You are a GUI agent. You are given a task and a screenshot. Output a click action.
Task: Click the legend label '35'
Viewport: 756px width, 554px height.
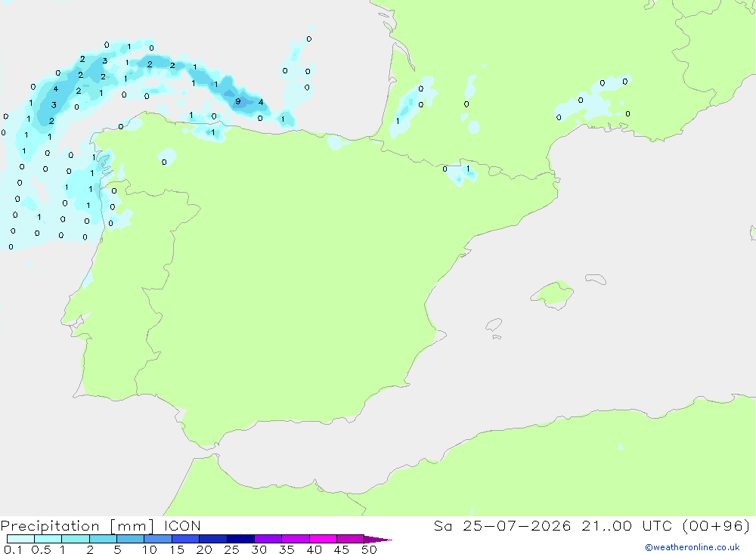pos(287,549)
